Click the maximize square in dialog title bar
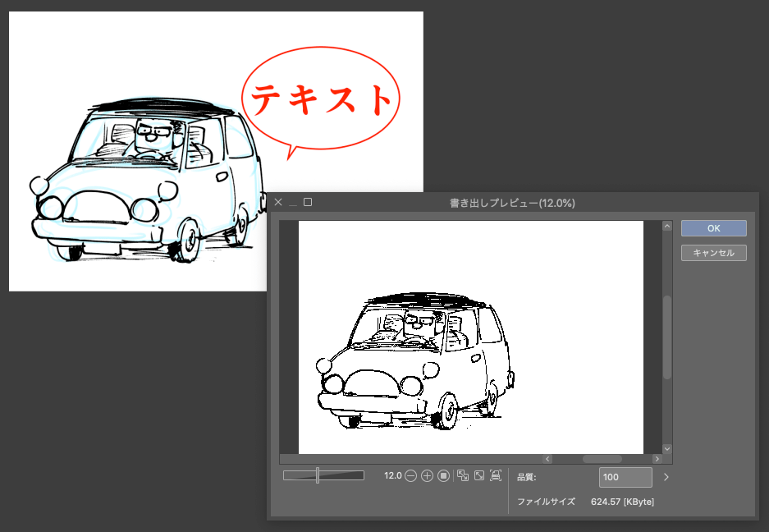The height and width of the screenshot is (532, 769). tap(308, 202)
